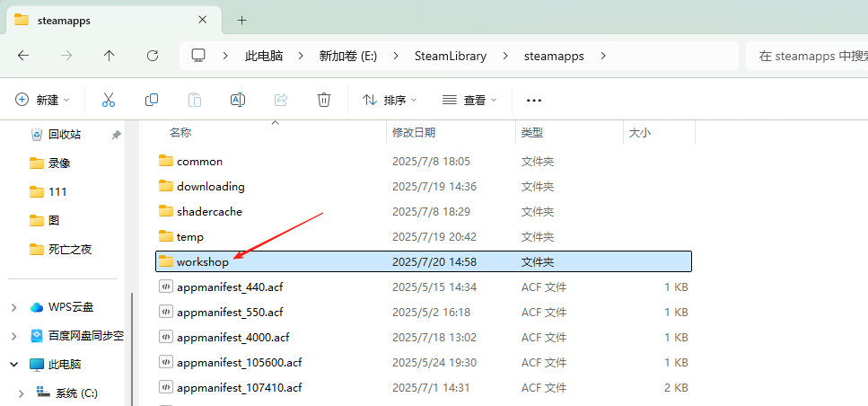The width and height of the screenshot is (868, 406).
Task: Select 死亡之夜 folder in sidebar
Action: 70,249
